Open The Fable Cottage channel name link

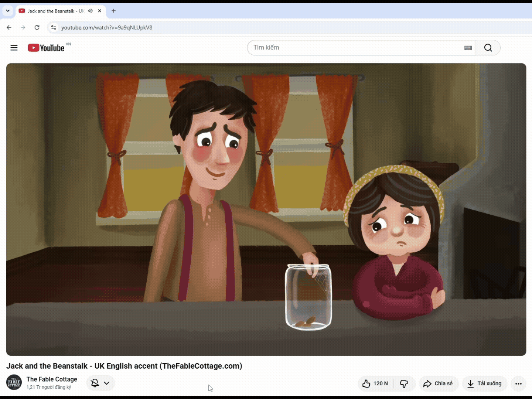(x=52, y=379)
